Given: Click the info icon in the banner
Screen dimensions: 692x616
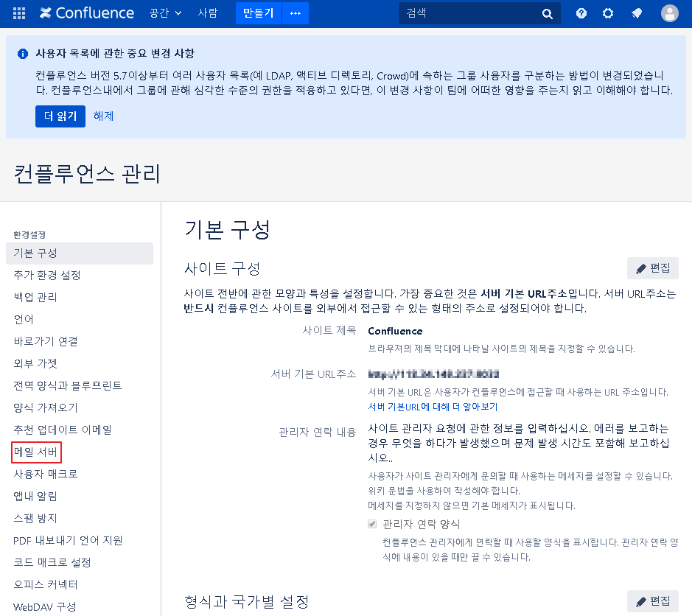Looking at the screenshot, I should point(23,54).
